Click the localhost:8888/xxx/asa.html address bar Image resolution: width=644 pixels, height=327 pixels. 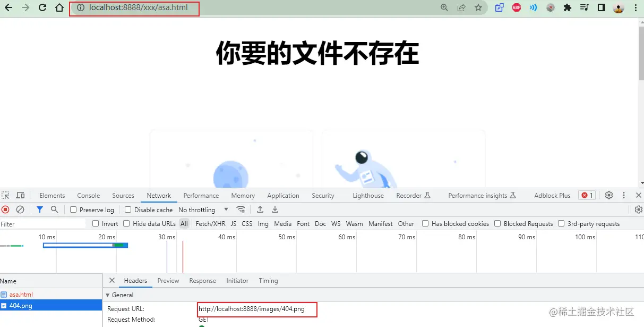[138, 8]
